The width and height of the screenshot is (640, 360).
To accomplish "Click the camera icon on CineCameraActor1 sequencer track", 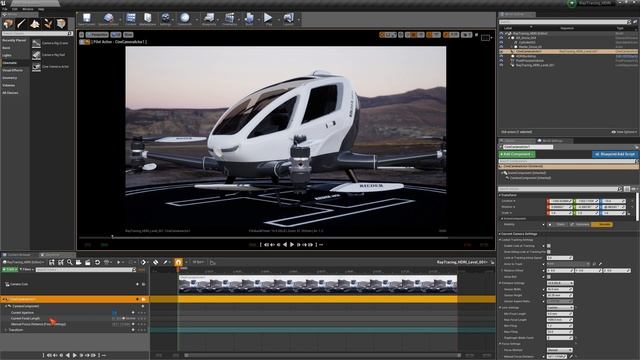I will pyautogui.click(x=143, y=300).
